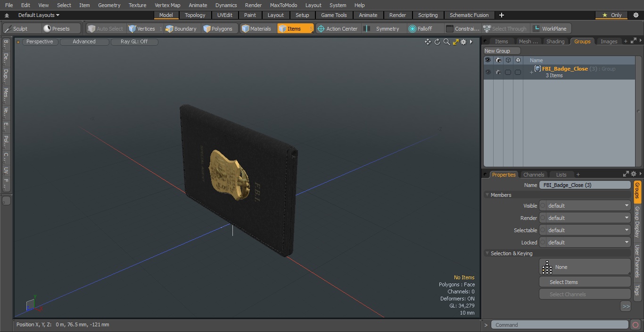
Task: Open the Group Display vertical tab
Action: point(637,222)
